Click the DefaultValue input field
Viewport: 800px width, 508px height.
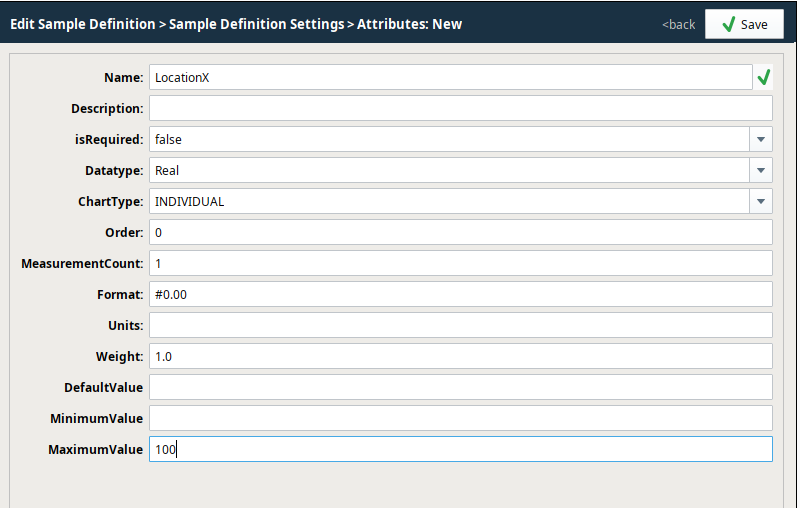coord(460,388)
